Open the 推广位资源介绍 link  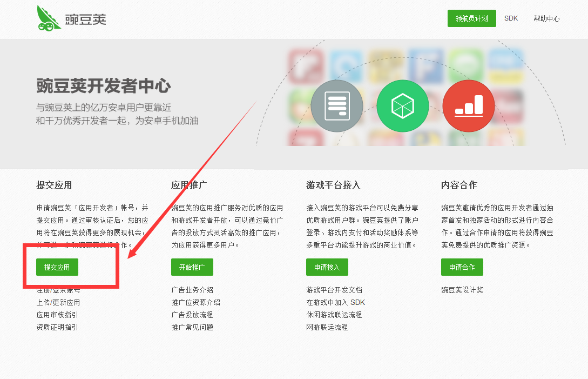tap(195, 302)
